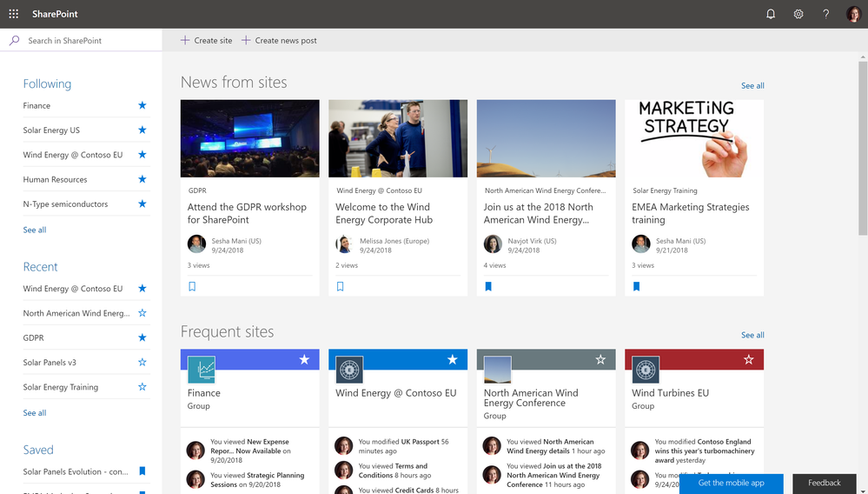Viewport: 868px width, 494px height.
Task: Open the GDPR workshop conference image
Action: coord(249,138)
